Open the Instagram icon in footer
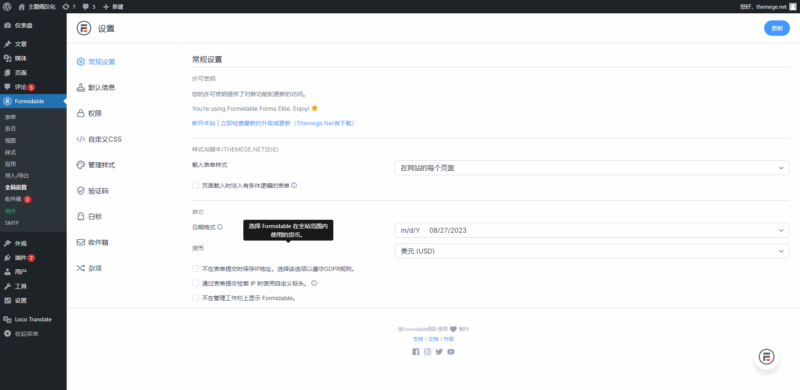This screenshot has width=800, height=390. pos(428,351)
